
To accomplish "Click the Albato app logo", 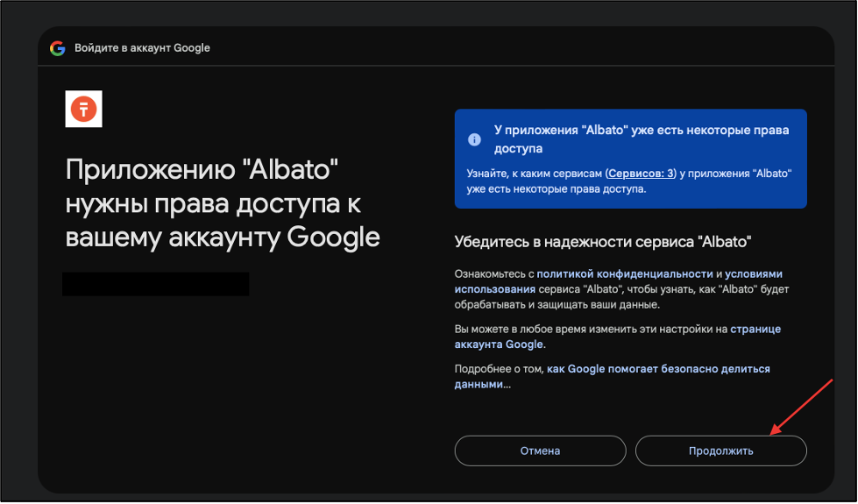I will pos(84,109).
